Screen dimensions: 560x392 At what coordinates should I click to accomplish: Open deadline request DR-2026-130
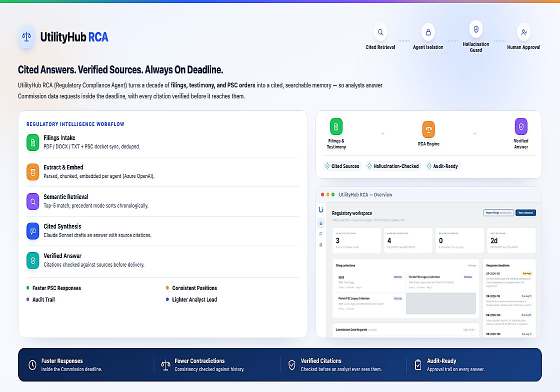coord(509,334)
